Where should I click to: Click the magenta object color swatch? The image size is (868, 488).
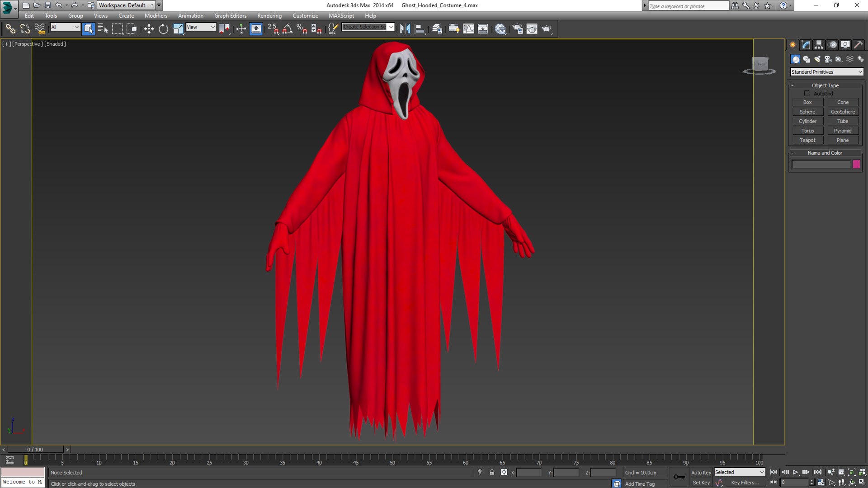click(x=856, y=164)
